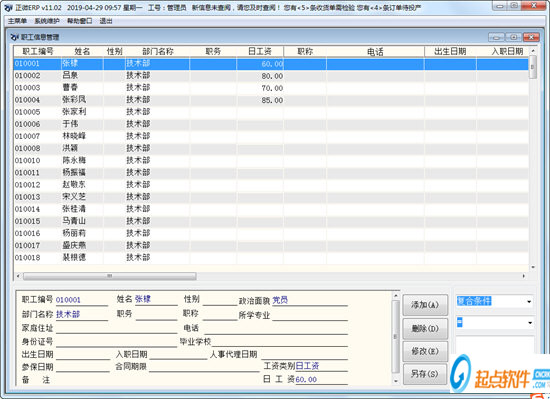Click the 毕业学校 input field
Screen dimensions: 550x399
pyautogui.click(x=280, y=341)
